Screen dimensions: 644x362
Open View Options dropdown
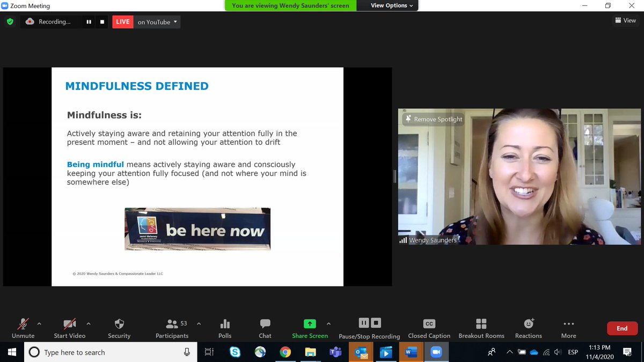click(x=392, y=5)
